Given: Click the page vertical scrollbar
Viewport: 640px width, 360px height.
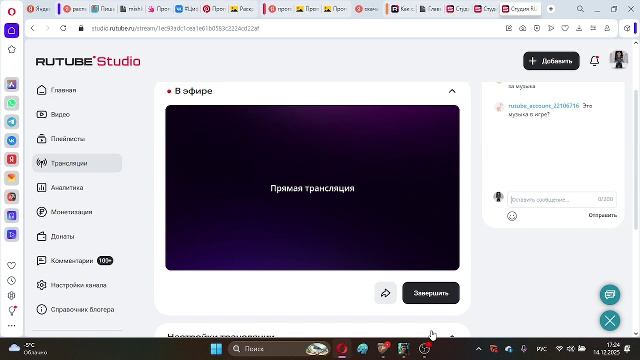Looking at the screenshot, I should [x=636, y=159].
